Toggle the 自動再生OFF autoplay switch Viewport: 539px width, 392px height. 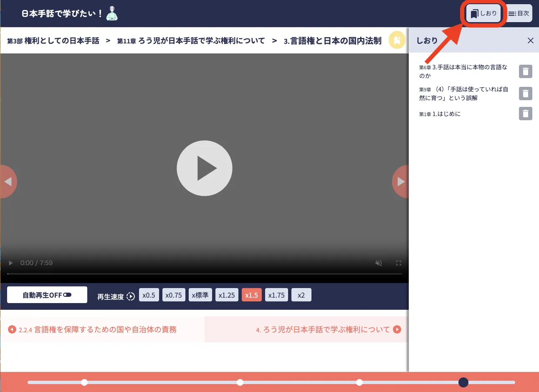click(x=47, y=295)
